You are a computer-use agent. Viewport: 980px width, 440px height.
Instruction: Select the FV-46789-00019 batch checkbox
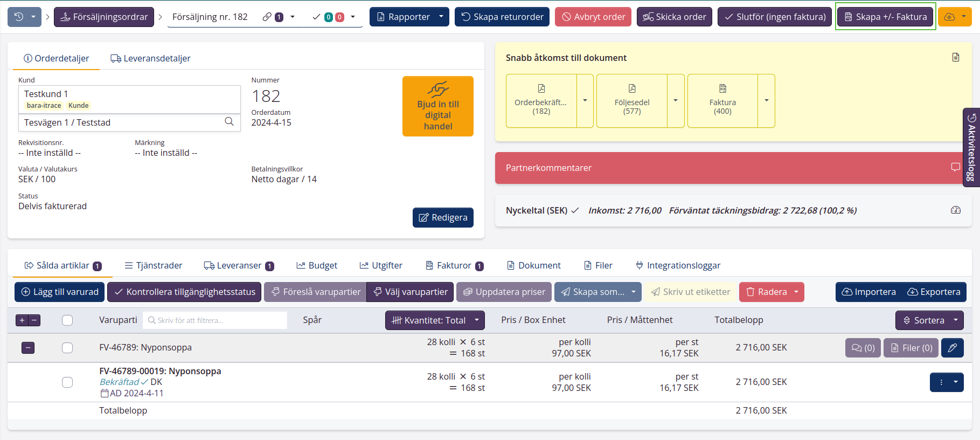pyautogui.click(x=67, y=382)
